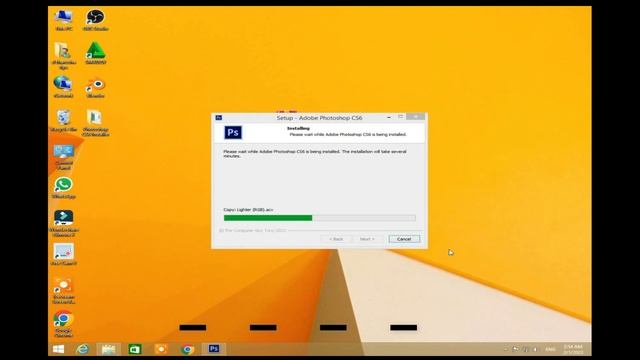Open the green triangle desktop shortcut

click(x=96, y=53)
